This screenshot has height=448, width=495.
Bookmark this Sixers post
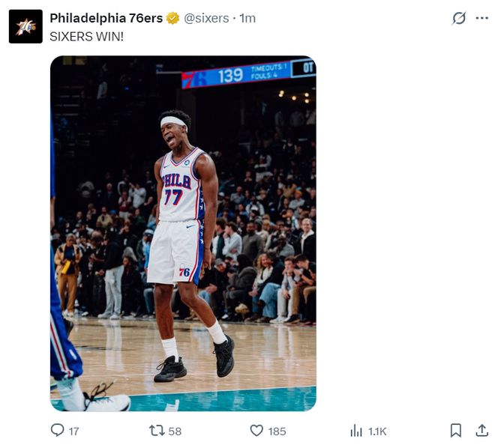(x=455, y=431)
